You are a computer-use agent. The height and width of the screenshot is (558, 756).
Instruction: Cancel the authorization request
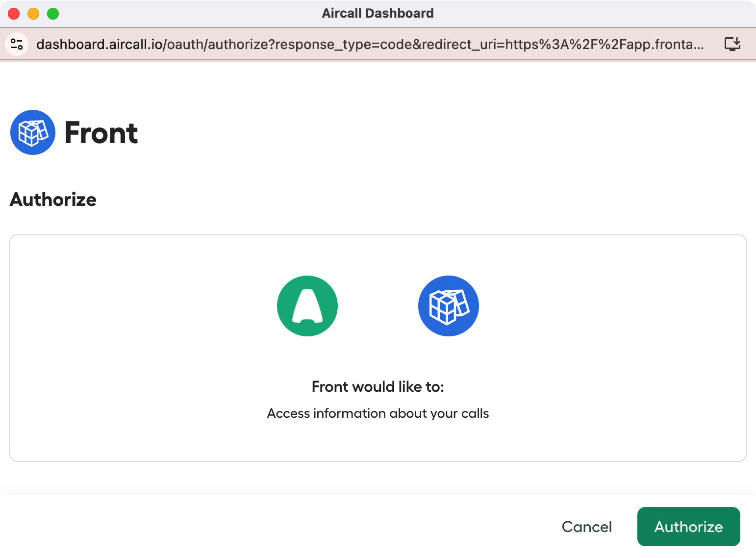coord(586,527)
